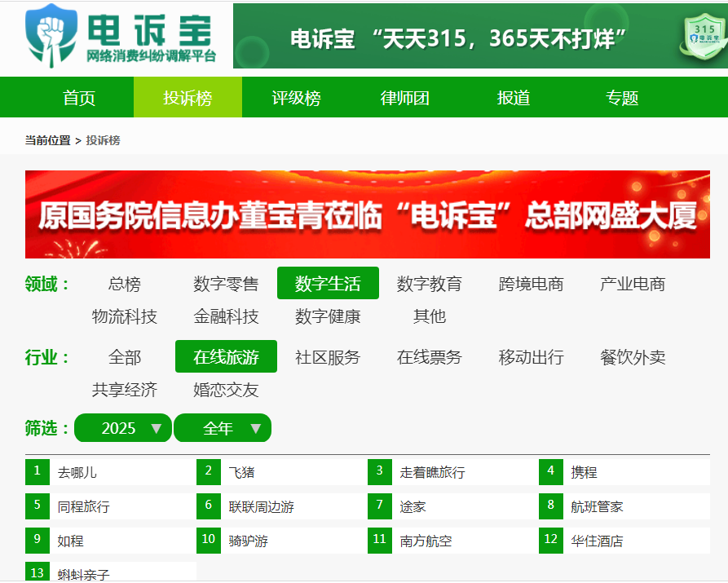
Task: Select the 跨境电商 domain filter
Action: 532,284
